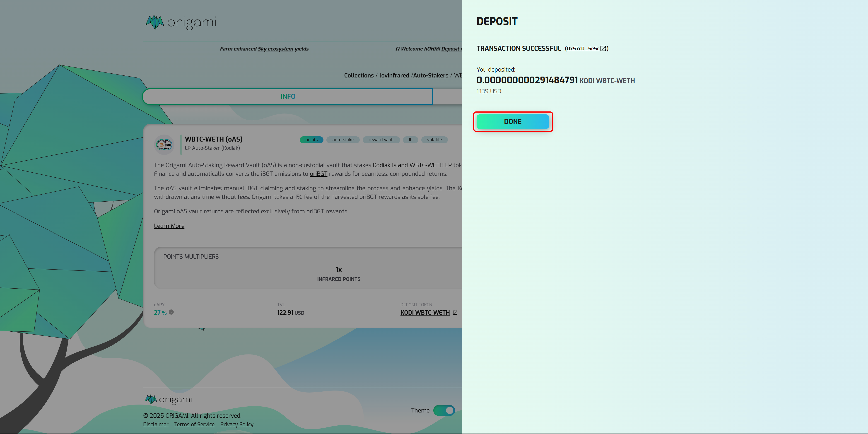Open transaction hash external link icon
Image resolution: width=868 pixels, height=434 pixels.
[603, 48]
